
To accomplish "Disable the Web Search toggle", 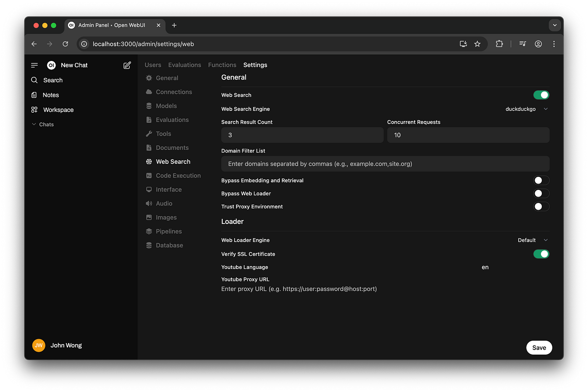I will point(541,95).
